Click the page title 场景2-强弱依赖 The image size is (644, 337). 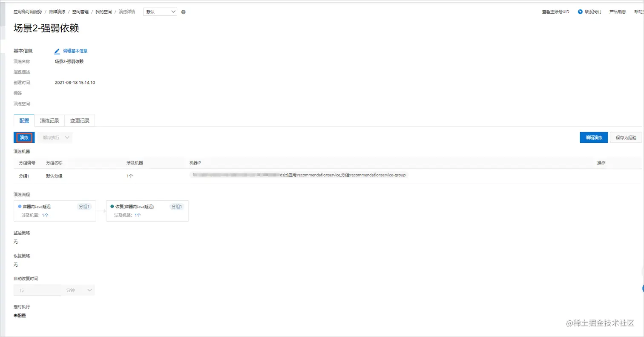click(46, 29)
